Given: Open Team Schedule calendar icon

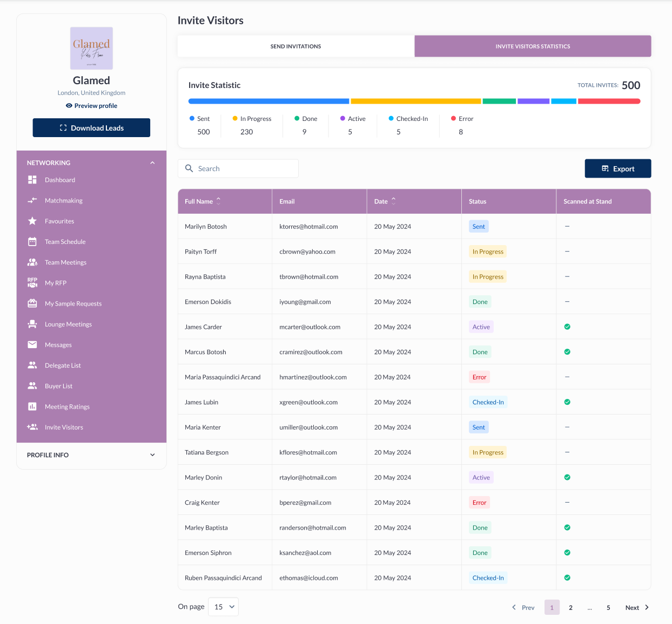Looking at the screenshot, I should point(32,242).
